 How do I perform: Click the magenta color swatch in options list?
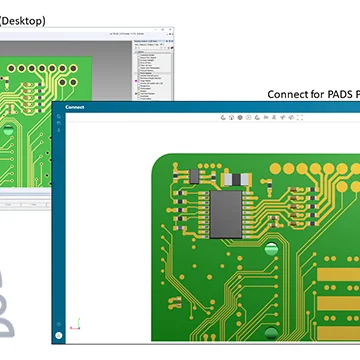click(136, 81)
